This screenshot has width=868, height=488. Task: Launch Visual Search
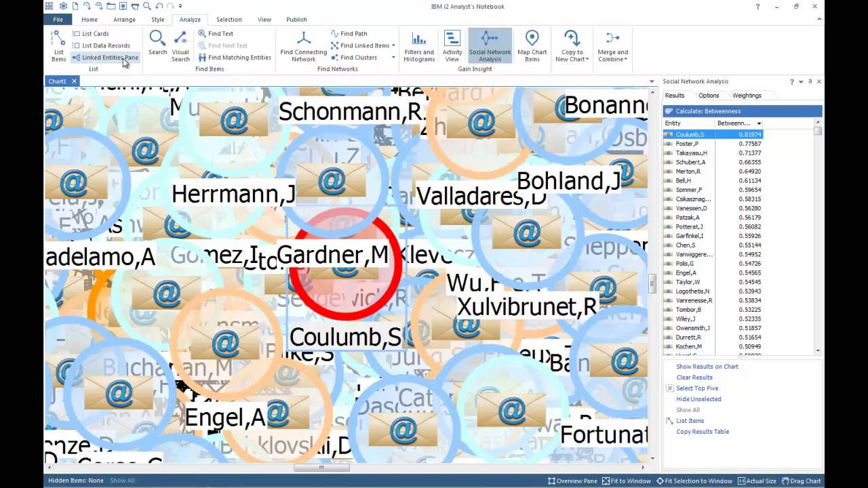[x=180, y=45]
